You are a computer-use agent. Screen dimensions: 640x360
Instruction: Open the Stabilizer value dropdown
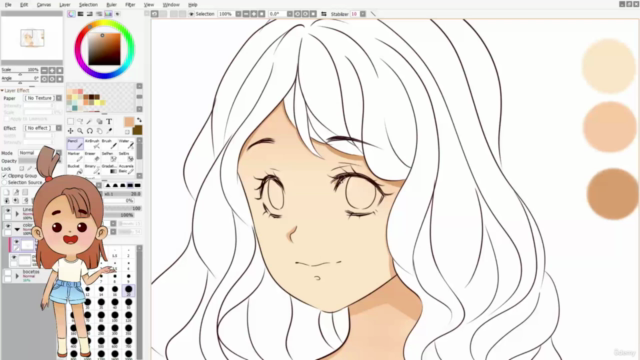tap(363, 14)
